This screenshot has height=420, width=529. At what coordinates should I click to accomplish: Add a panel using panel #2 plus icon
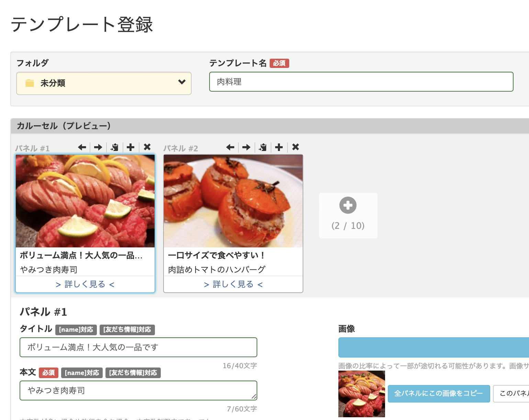point(279,147)
